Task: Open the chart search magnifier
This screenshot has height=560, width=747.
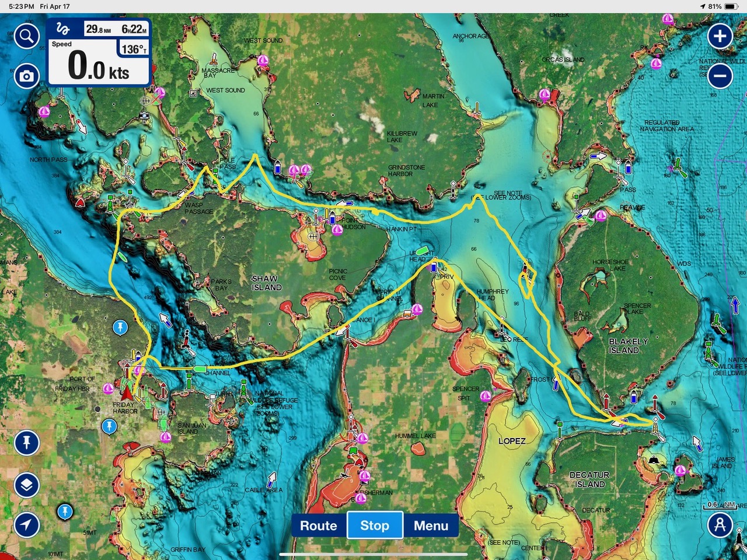Action: pos(26,37)
